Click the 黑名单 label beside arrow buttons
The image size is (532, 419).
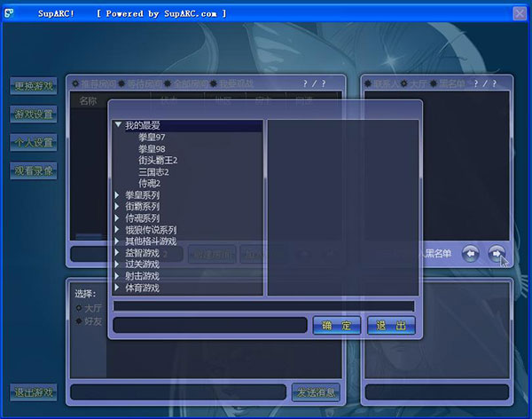point(438,254)
